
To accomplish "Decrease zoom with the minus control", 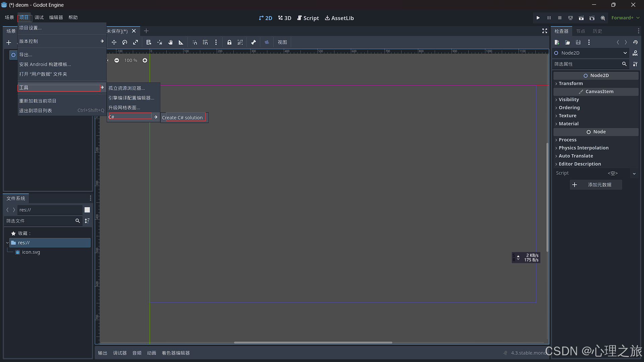I will coord(117,60).
